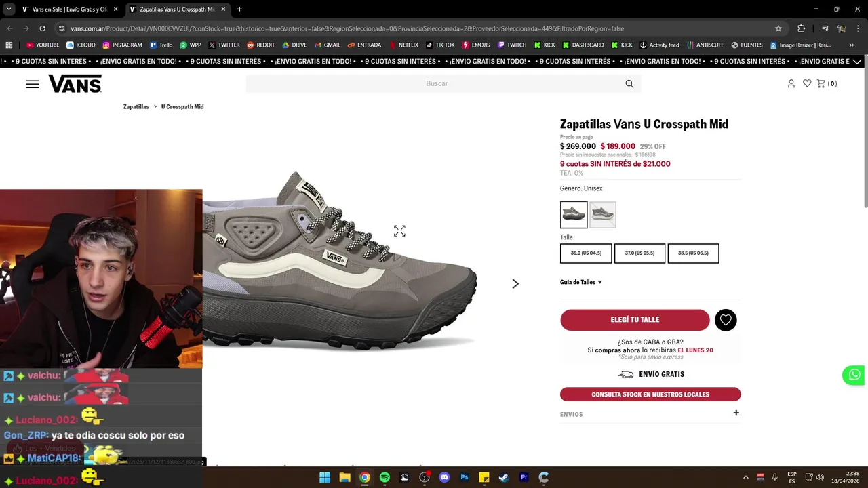Click the search magnifier icon
Image resolution: width=868 pixels, height=488 pixels.
point(629,84)
